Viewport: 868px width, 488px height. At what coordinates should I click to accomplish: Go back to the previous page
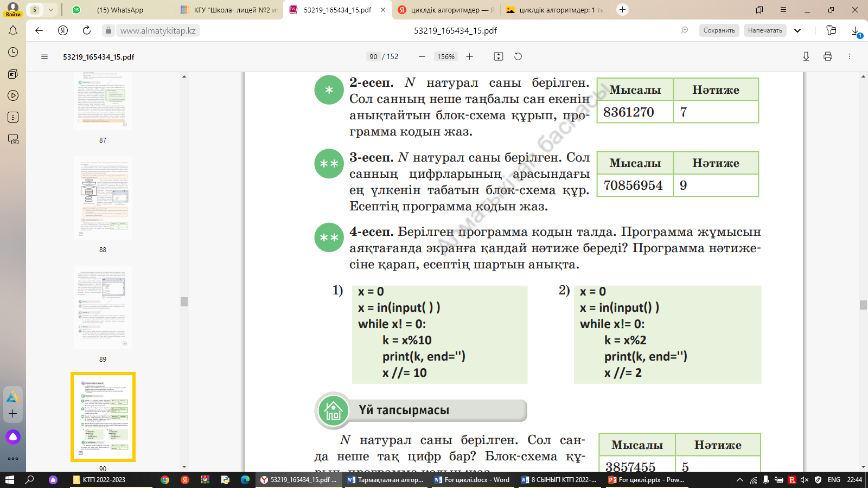point(39,30)
